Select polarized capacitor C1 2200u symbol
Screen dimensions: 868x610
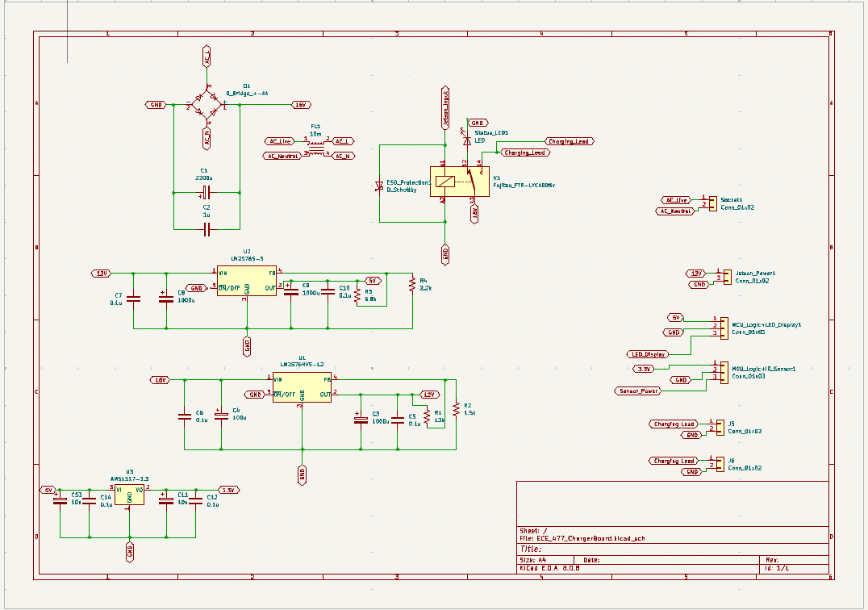click(206, 193)
